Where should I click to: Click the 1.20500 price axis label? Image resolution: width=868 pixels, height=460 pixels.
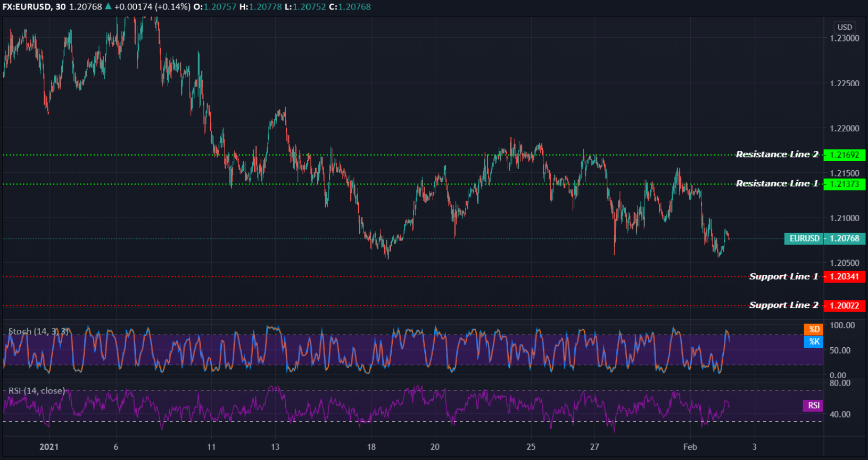tap(845, 263)
